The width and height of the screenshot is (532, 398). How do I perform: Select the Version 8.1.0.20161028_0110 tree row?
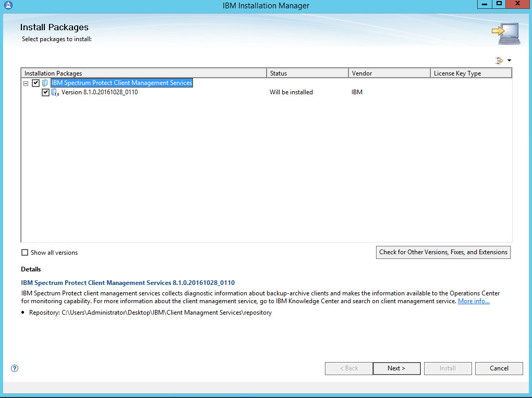[x=100, y=92]
